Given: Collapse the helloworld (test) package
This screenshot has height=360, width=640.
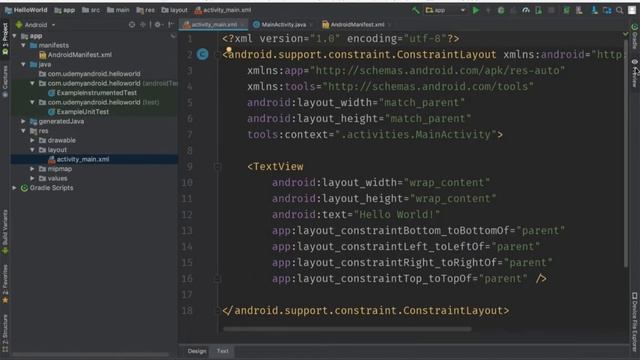Looking at the screenshot, I should 33,102.
